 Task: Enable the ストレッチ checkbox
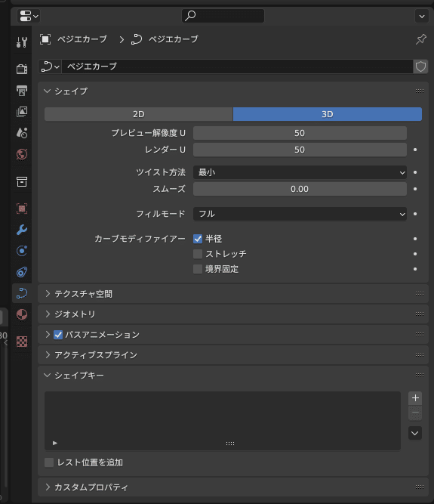pos(198,254)
